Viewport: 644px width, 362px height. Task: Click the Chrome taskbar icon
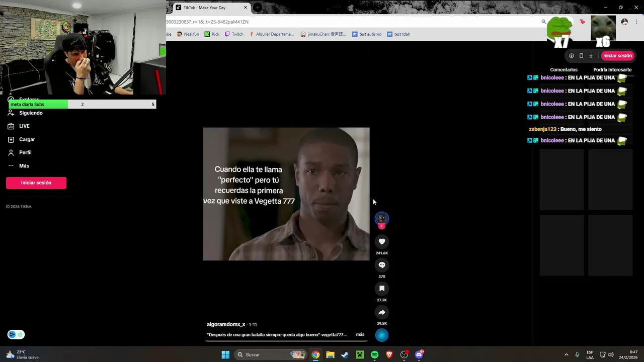tap(315, 355)
